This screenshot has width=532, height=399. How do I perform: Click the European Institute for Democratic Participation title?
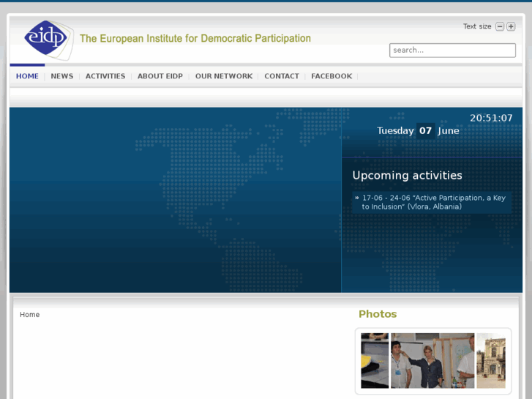click(x=195, y=38)
